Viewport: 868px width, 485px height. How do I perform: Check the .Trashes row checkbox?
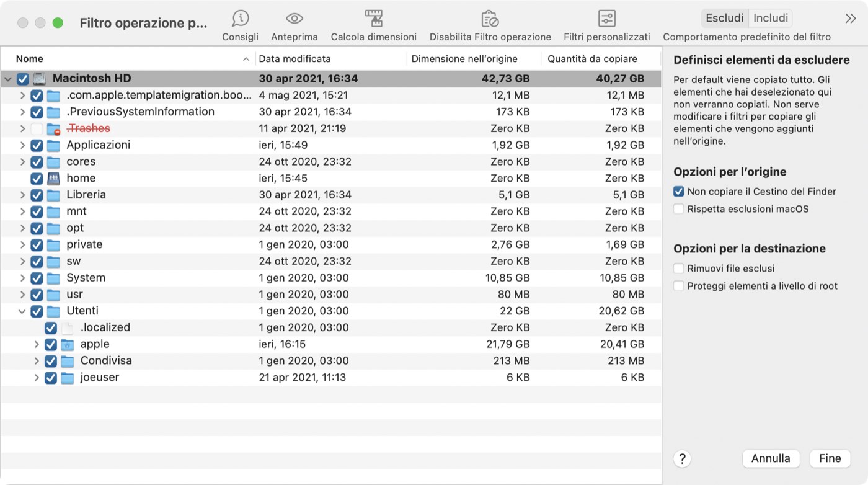coord(37,129)
